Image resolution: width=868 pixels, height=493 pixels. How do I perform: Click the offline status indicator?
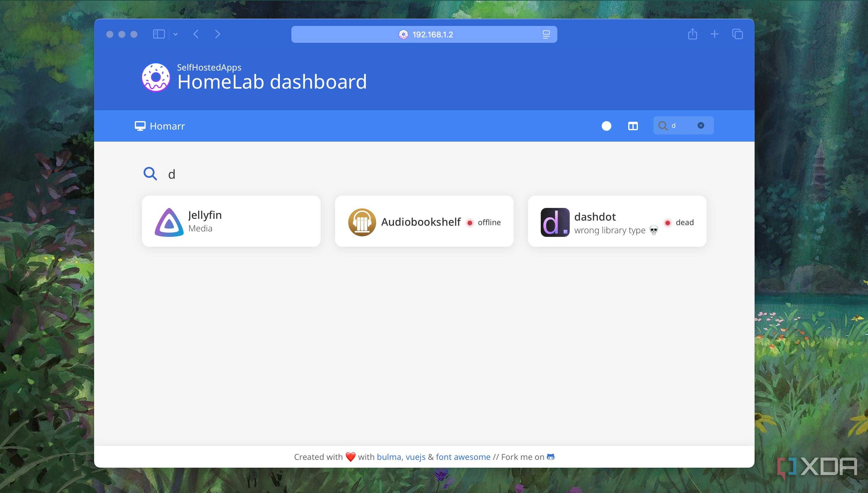(484, 222)
